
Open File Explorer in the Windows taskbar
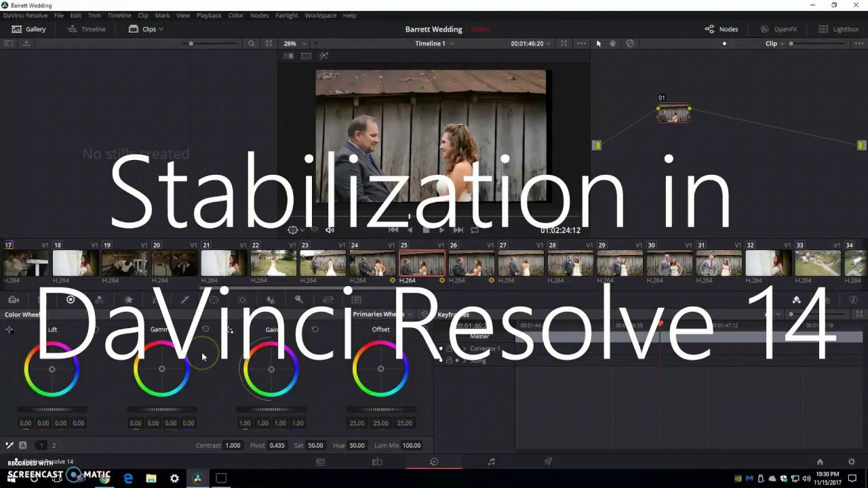pos(151,479)
